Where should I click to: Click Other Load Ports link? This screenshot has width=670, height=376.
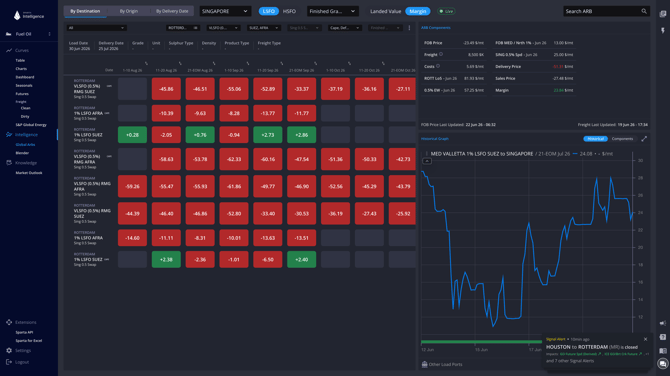(445, 364)
